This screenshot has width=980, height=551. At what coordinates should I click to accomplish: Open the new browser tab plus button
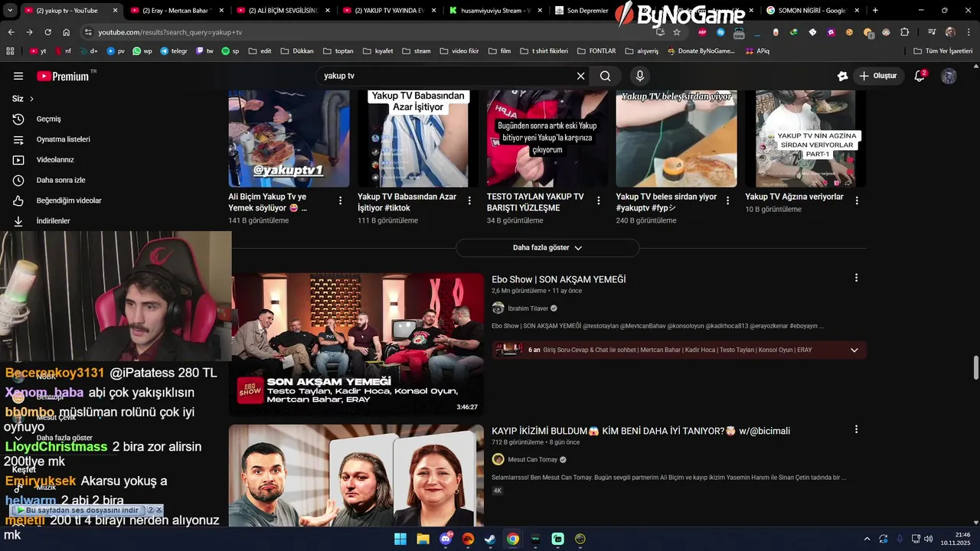point(875,11)
